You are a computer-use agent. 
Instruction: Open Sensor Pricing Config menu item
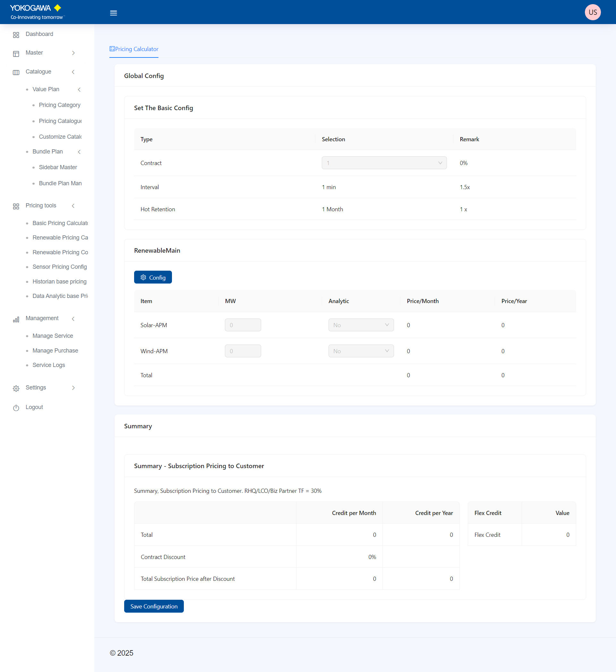click(x=59, y=267)
